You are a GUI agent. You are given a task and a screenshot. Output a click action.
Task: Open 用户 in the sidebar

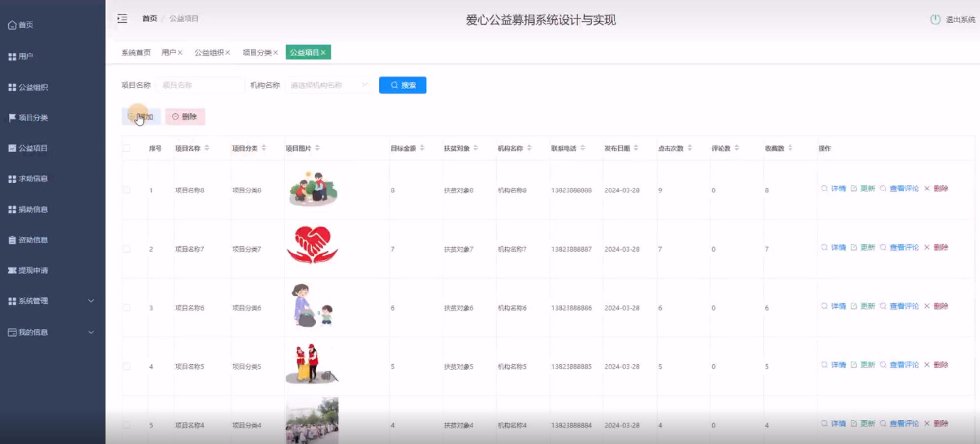(x=21, y=56)
